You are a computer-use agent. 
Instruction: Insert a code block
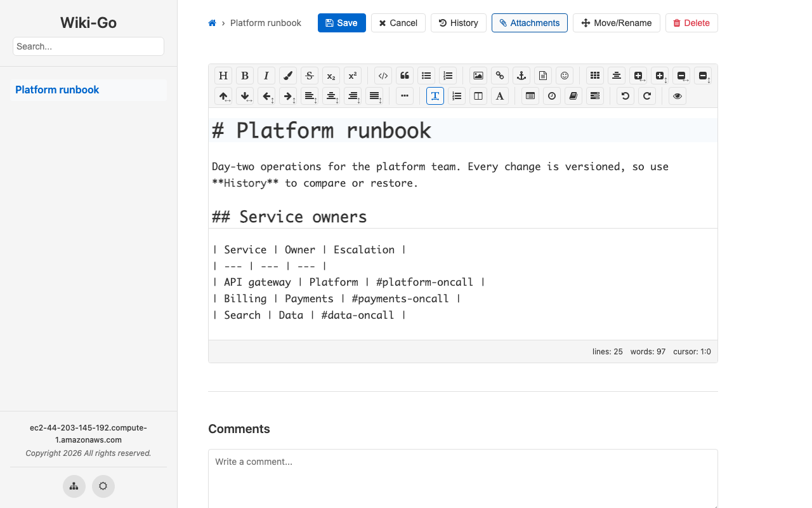pos(383,76)
